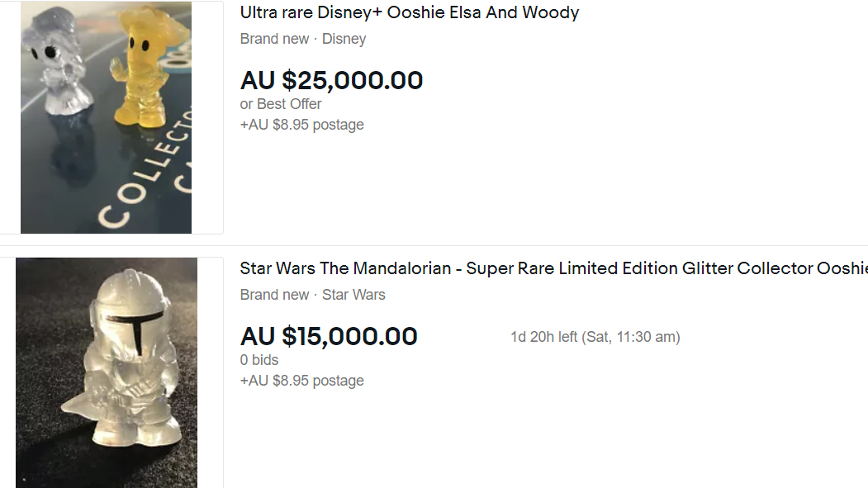Select the Disney brand label
Screen dimensions: 868x488
(x=344, y=39)
